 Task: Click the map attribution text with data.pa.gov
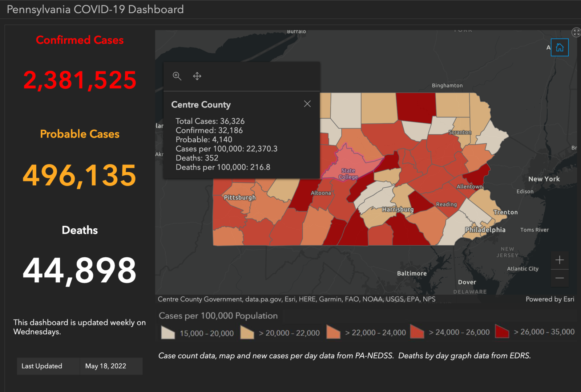tap(296, 299)
